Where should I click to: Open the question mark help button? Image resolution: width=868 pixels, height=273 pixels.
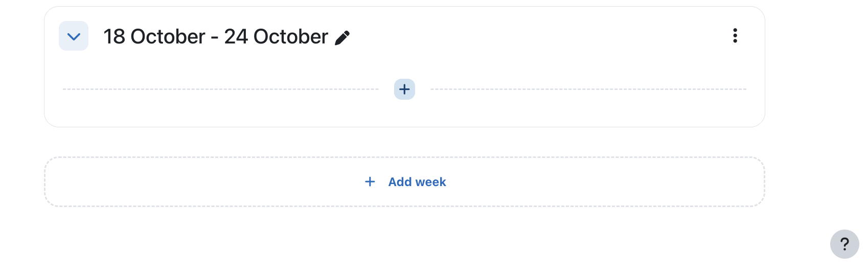844,244
